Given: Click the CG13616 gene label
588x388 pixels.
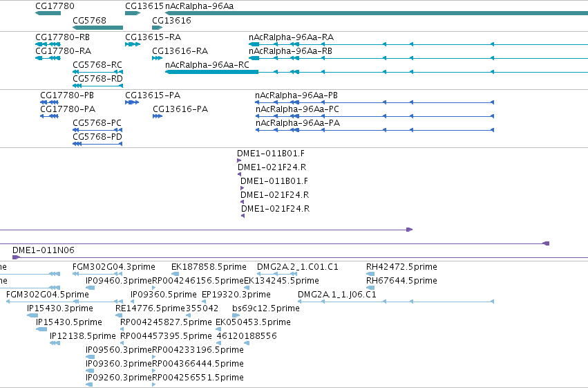Looking at the screenshot, I should tap(171, 20).
